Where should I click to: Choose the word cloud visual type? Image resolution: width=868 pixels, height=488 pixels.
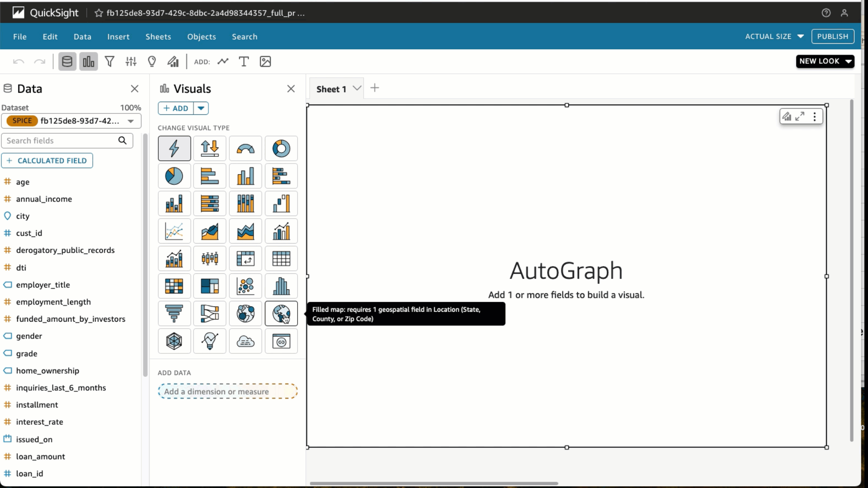pos(245,341)
